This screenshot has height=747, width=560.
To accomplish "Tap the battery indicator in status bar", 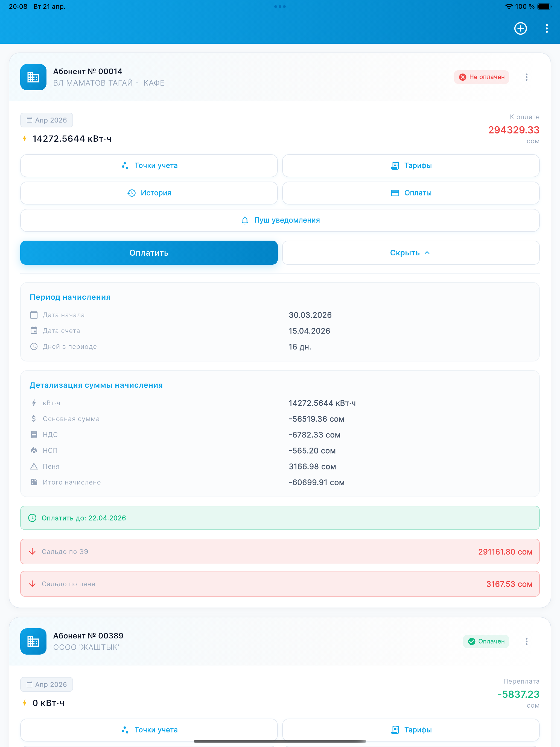I will 544,6.
